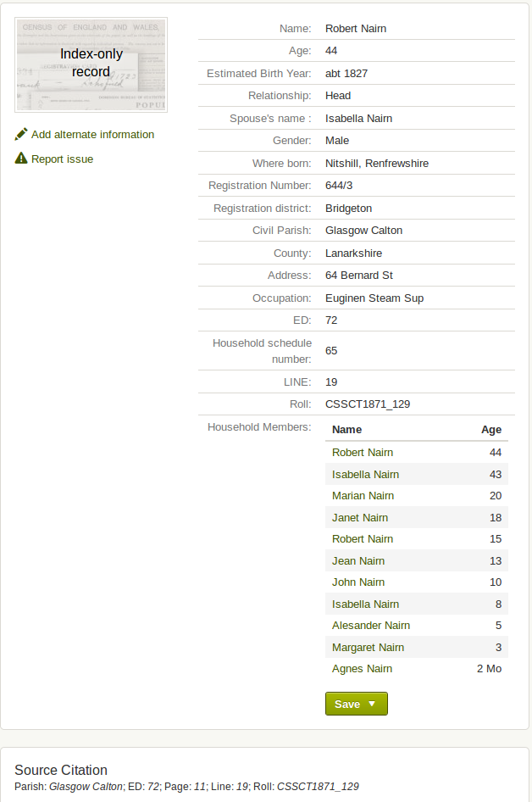Open the Alesander Nairn record
The height and width of the screenshot is (802, 532).
pyautogui.click(x=370, y=625)
